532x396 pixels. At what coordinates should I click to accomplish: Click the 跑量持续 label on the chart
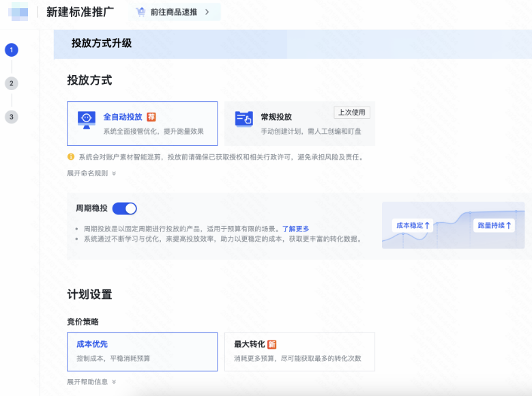point(494,225)
